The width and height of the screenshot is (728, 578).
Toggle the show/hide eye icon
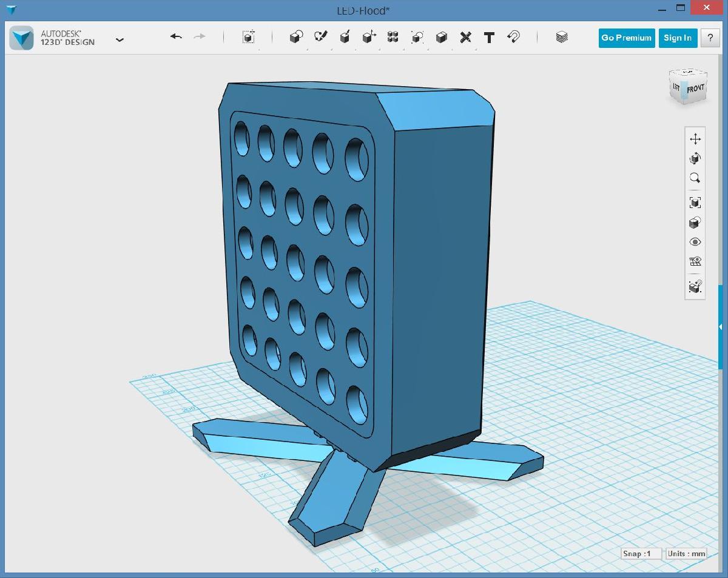click(x=695, y=242)
